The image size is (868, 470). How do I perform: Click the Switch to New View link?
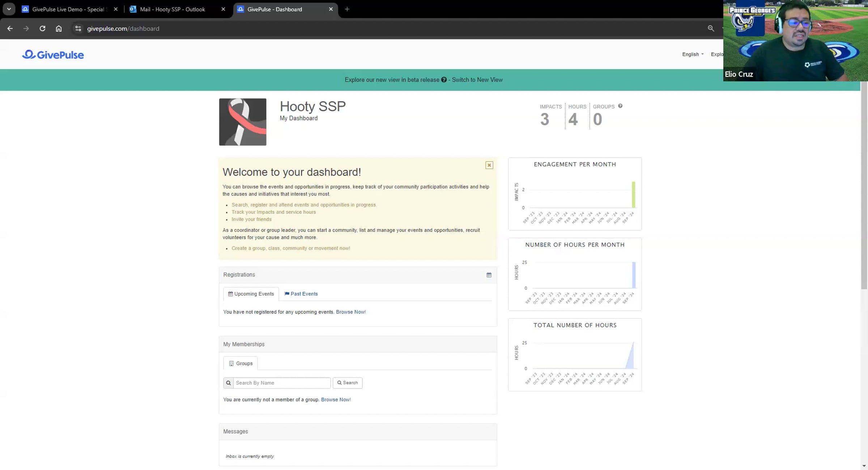point(477,80)
